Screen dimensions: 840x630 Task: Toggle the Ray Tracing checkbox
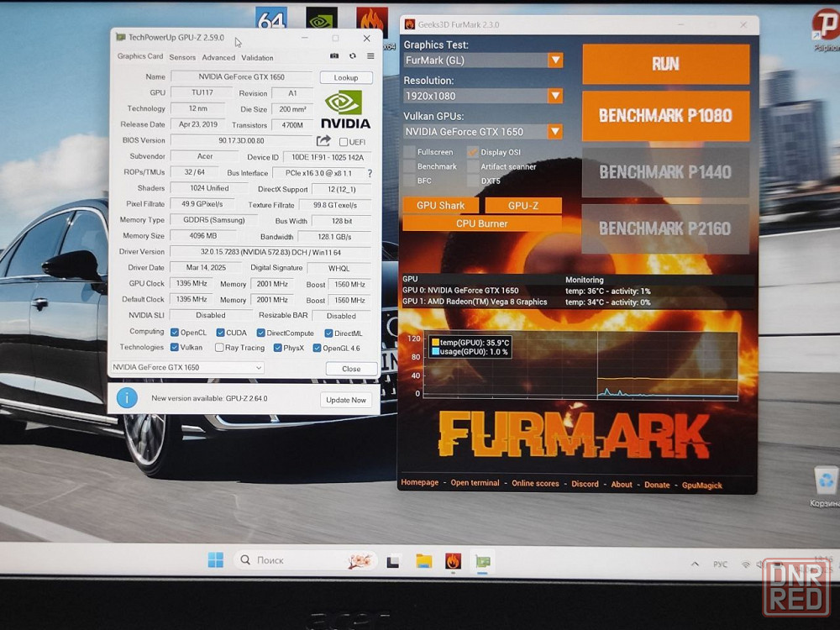[x=219, y=348]
